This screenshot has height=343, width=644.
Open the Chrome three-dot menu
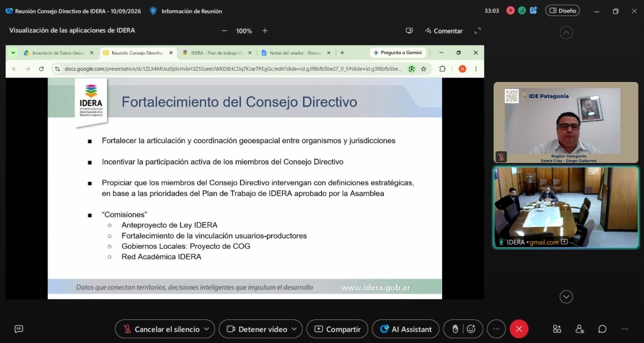475,69
